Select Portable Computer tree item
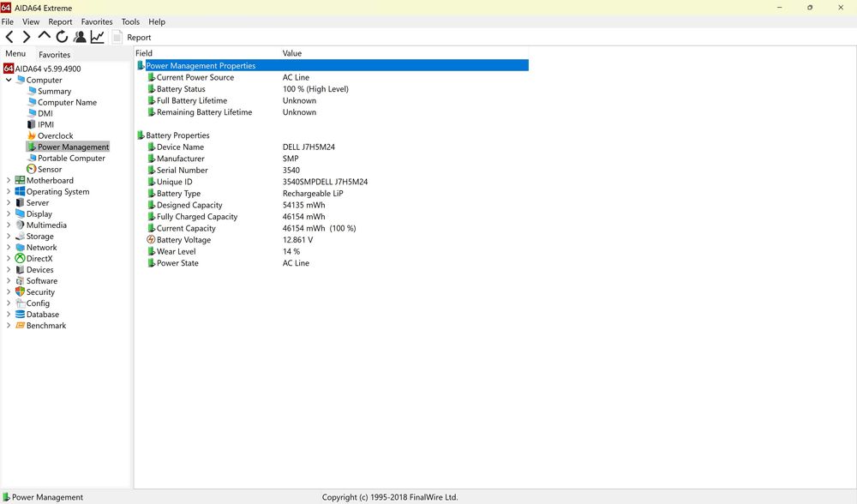Screen dimensions: 857x504 pos(72,158)
